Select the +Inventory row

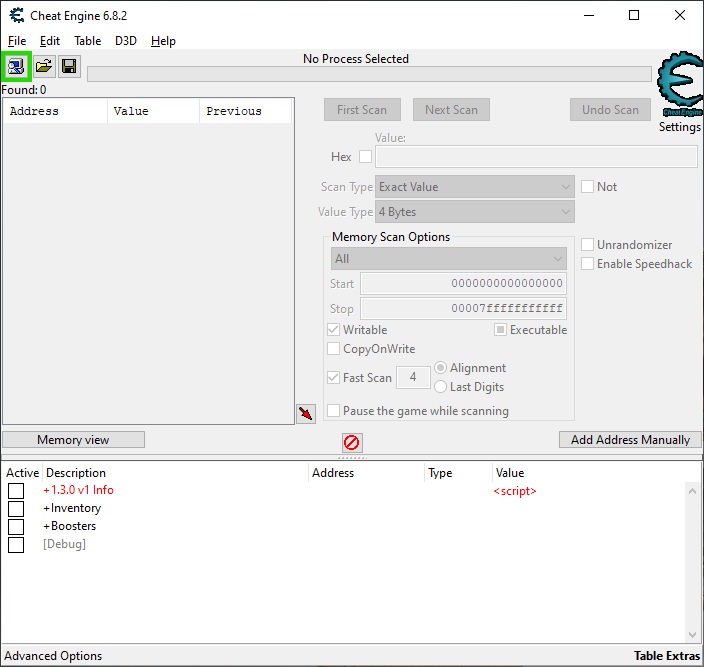coord(72,508)
